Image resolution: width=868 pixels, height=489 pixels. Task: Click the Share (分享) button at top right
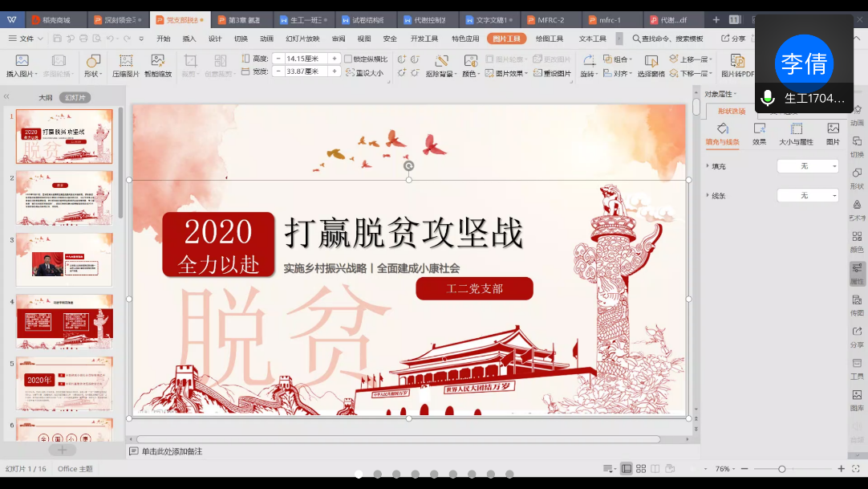pos(733,38)
